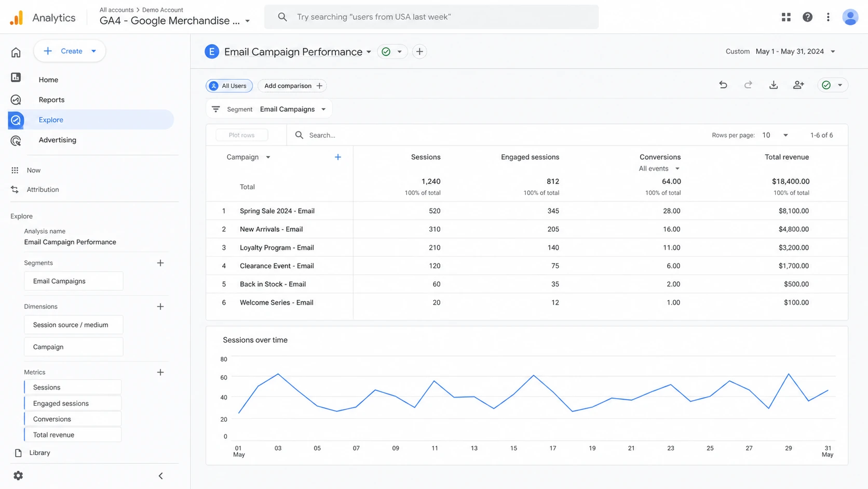This screenshot has height=489, width=868.
Task: Click the Reports icon in left rail
Action: (x=16, y=100)
